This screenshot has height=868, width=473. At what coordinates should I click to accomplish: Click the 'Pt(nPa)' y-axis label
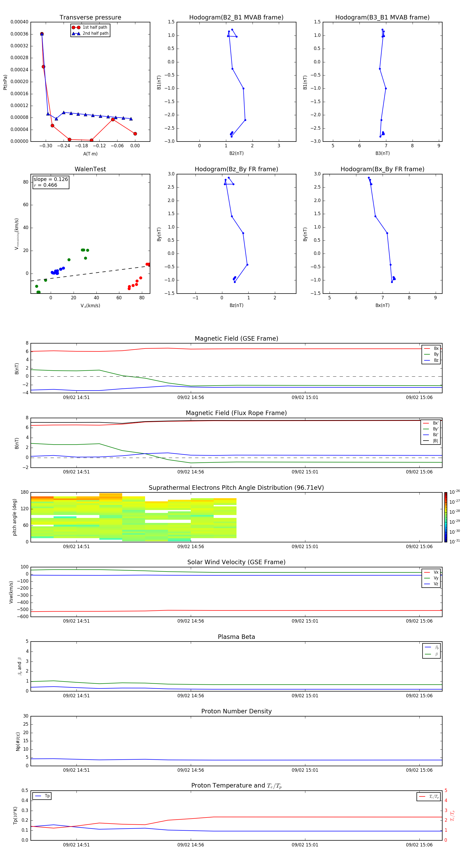tap(5, 82)
